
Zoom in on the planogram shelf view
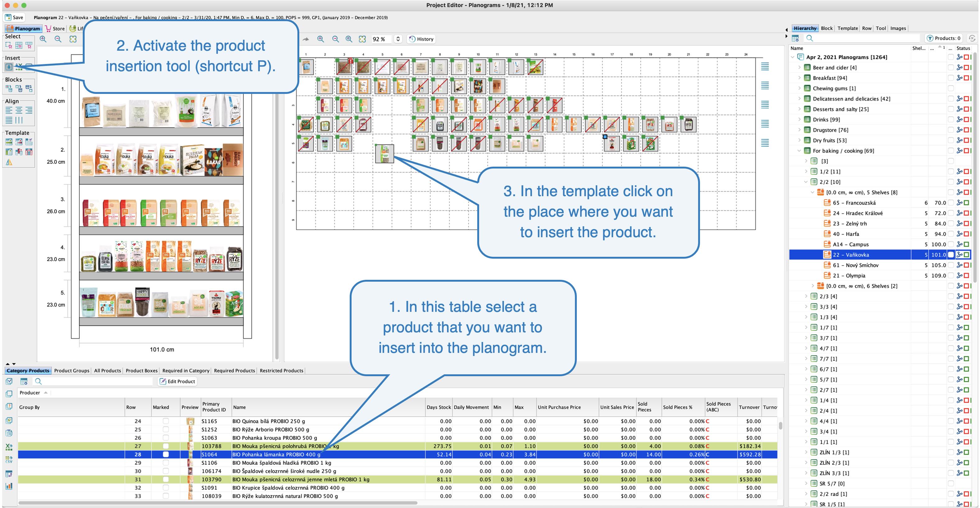pos(43,39)
